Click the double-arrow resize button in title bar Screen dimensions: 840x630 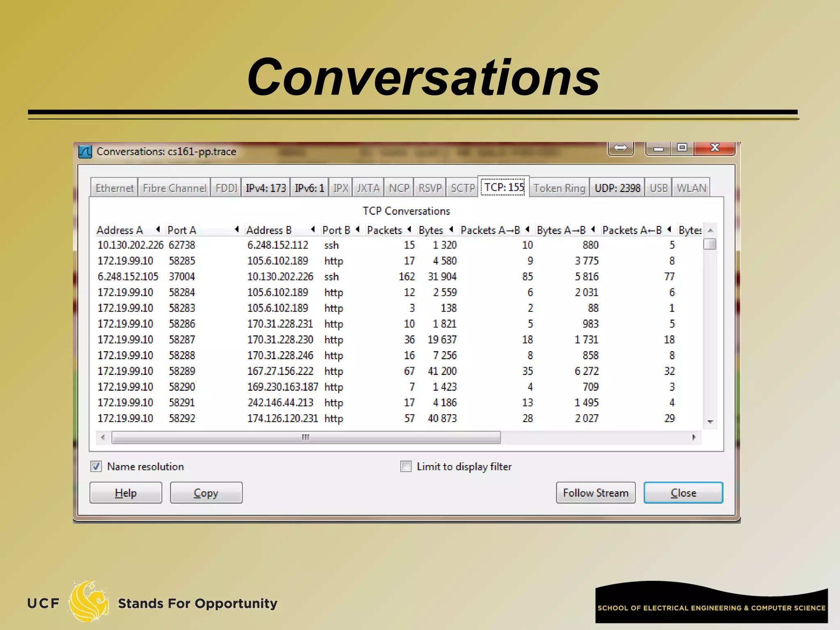point(621,148)
